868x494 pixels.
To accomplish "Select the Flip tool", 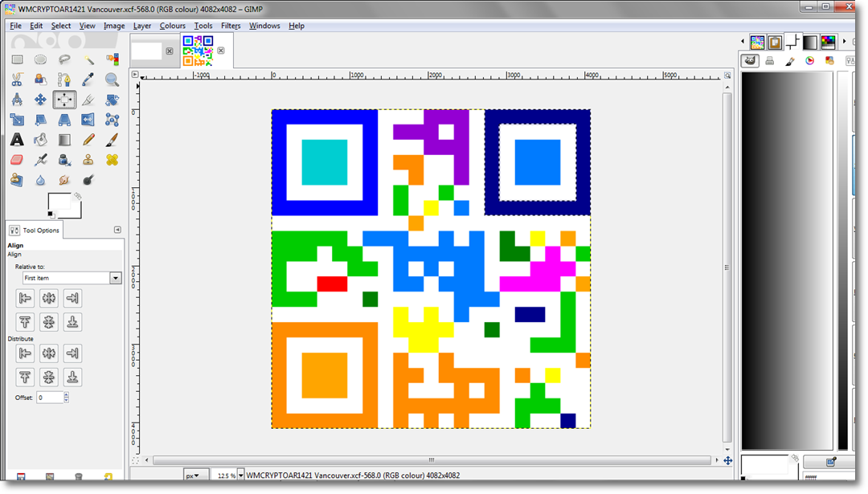I will click(x=88, y=120).
